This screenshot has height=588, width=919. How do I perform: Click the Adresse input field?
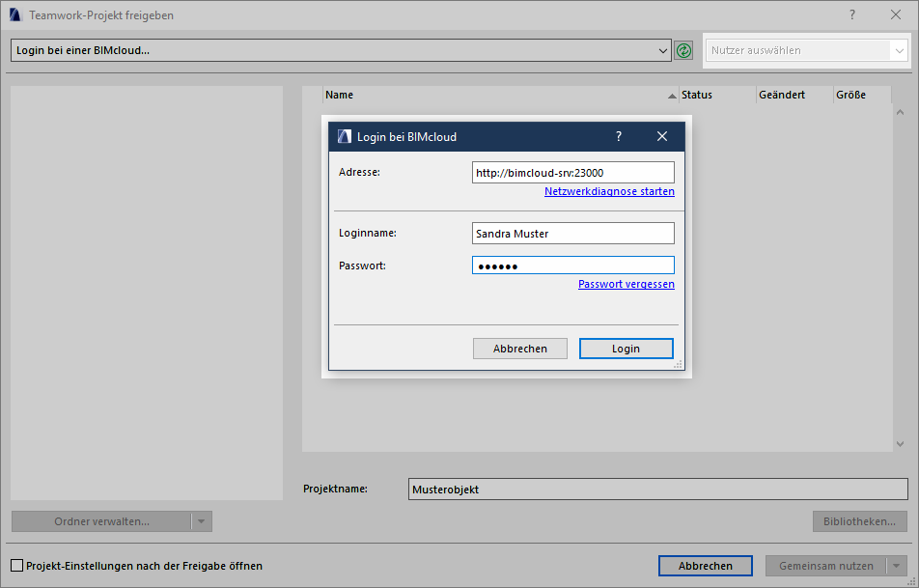[573, 173]
